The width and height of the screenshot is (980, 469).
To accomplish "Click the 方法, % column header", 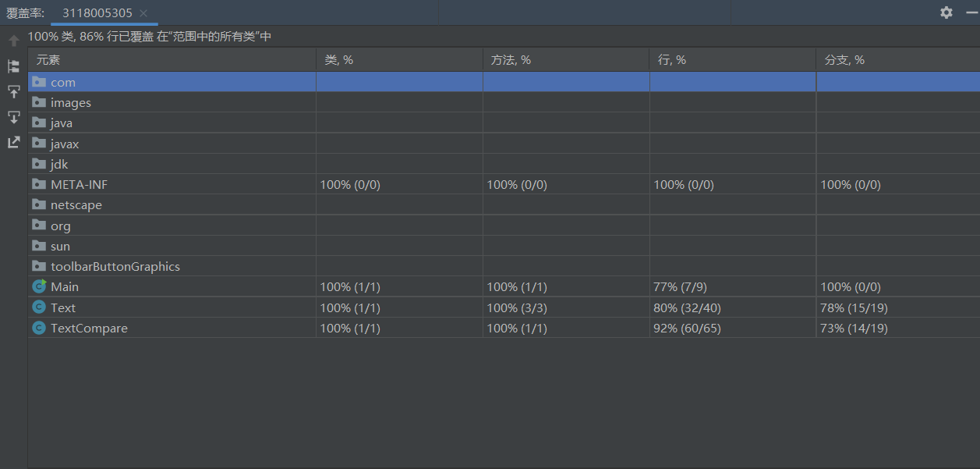I will [511, 60].
